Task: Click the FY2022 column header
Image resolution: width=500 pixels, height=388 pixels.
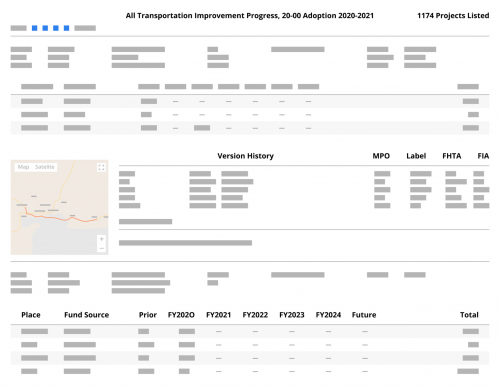Action: (255, 315)
